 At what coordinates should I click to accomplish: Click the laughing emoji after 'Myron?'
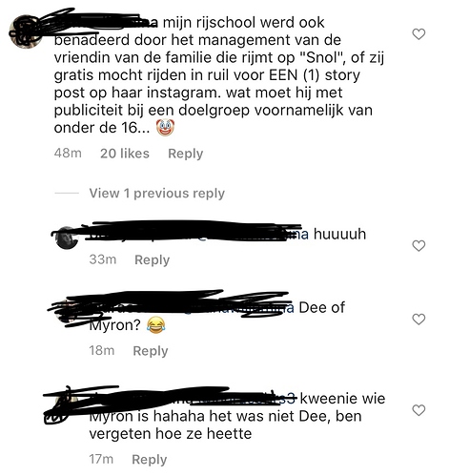pyautogui.click(x=156, y=325)
